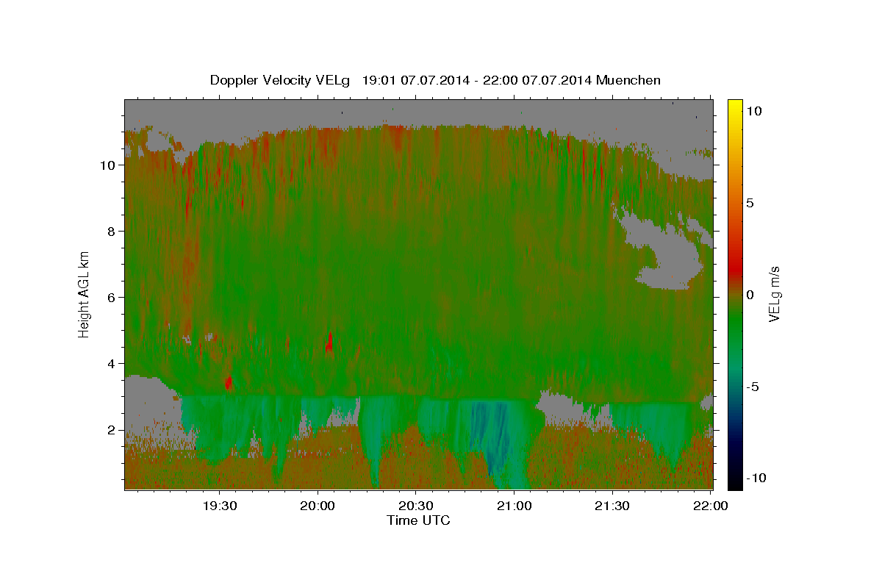The width and height of the screenshot is (882, 588).
Task: Click the red spot near 19:30 at 3.5 km
Action: point(229,382)
